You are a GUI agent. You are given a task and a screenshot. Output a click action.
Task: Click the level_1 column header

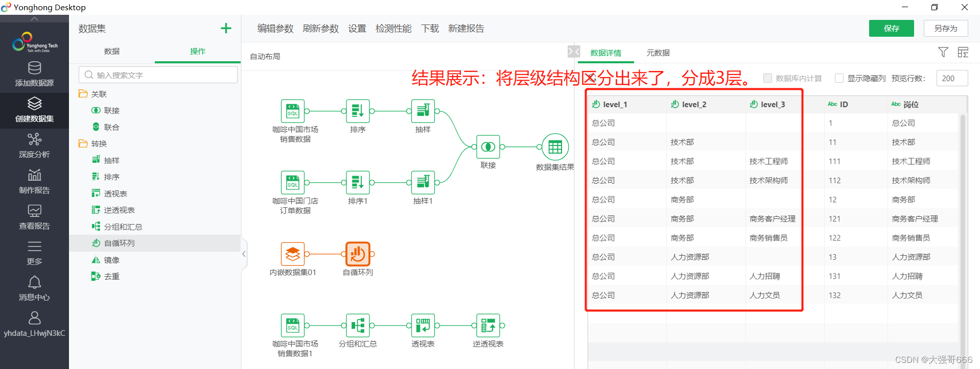[627, 104]
